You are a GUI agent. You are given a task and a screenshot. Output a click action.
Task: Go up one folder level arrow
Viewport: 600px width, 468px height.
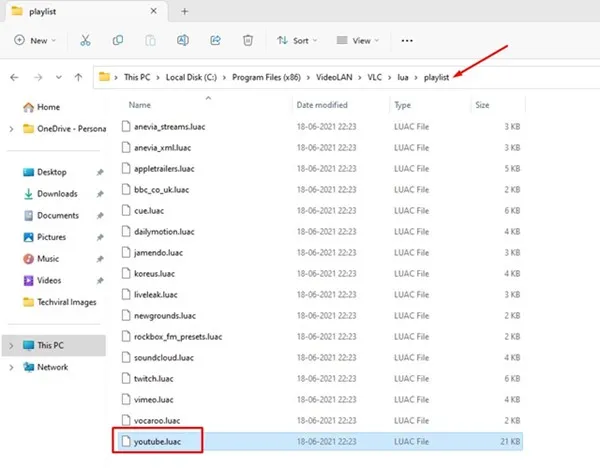click(78, 78)
